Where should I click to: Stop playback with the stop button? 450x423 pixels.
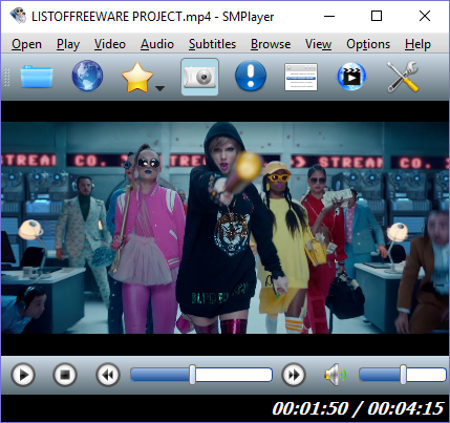click(x=65, y=375)
